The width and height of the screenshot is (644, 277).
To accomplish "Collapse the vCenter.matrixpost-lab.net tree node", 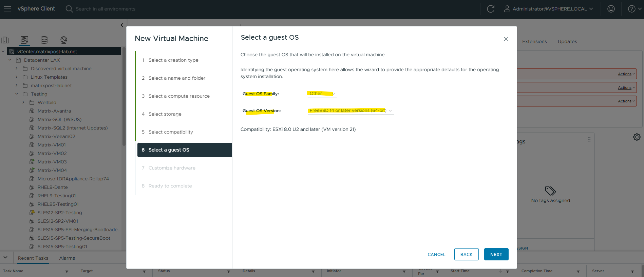I will click(3, 52).
